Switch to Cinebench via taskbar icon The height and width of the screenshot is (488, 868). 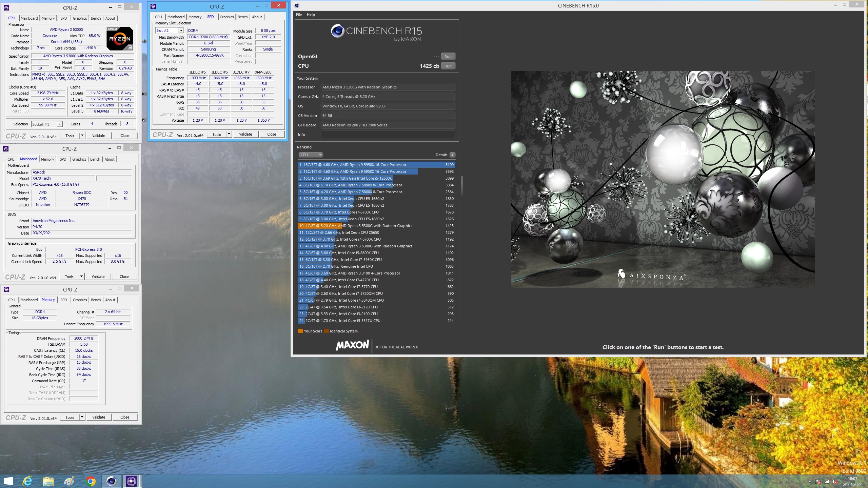click(x=111, y=481)
